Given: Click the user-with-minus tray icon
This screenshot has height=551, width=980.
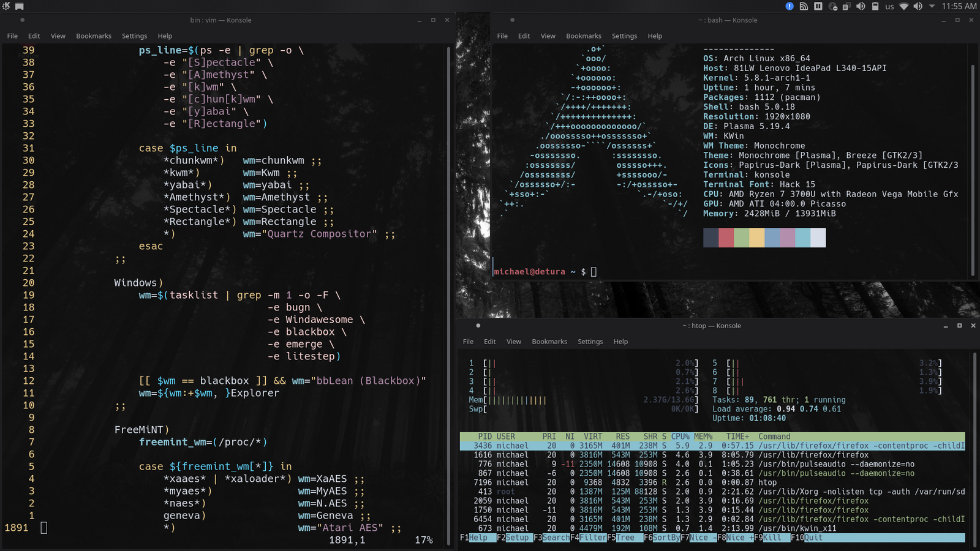Looking at the screenshot, I should 833,6.
